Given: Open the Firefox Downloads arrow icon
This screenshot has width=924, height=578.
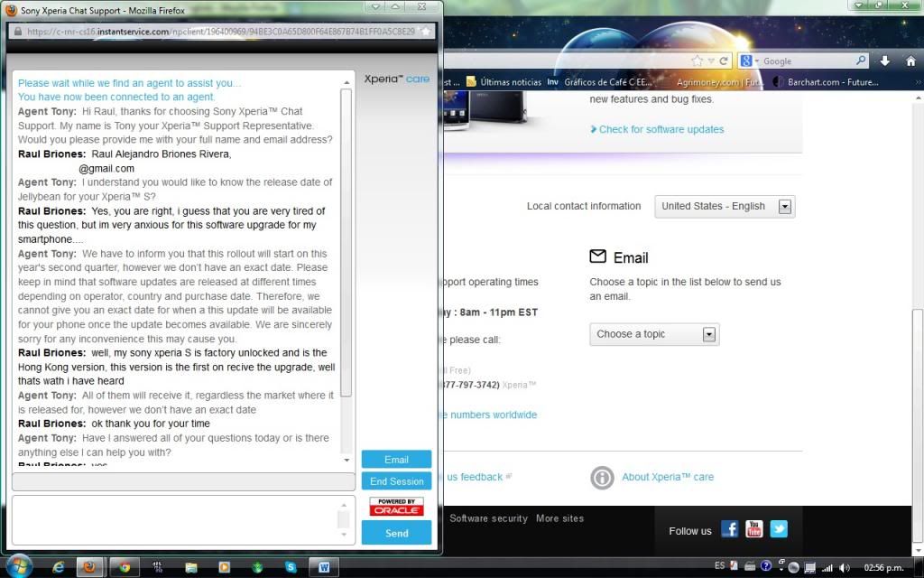Looking at the screenshot, I should click(x=885, y=61).
